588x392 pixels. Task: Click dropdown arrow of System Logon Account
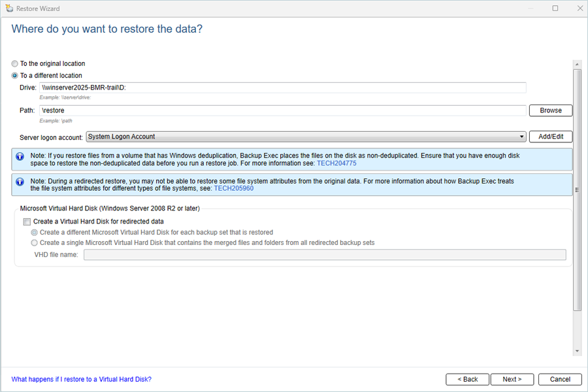[521, 137]
